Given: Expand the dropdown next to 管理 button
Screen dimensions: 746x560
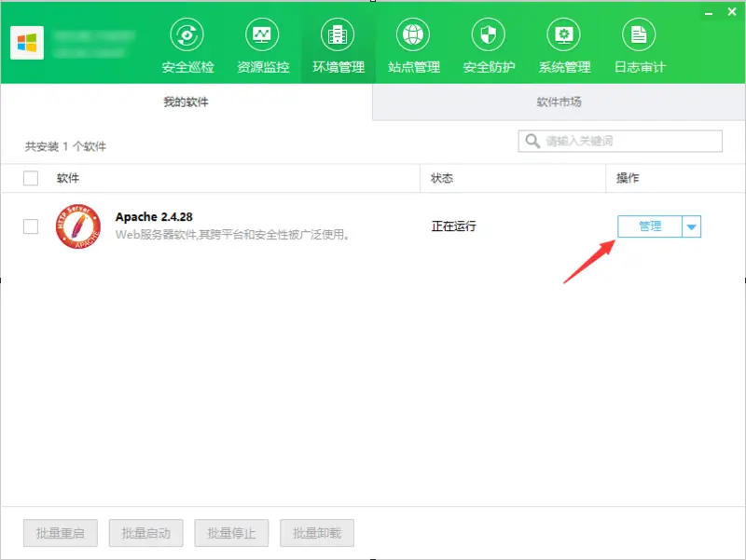Looking at the screenshot, I should click(692, 225).
